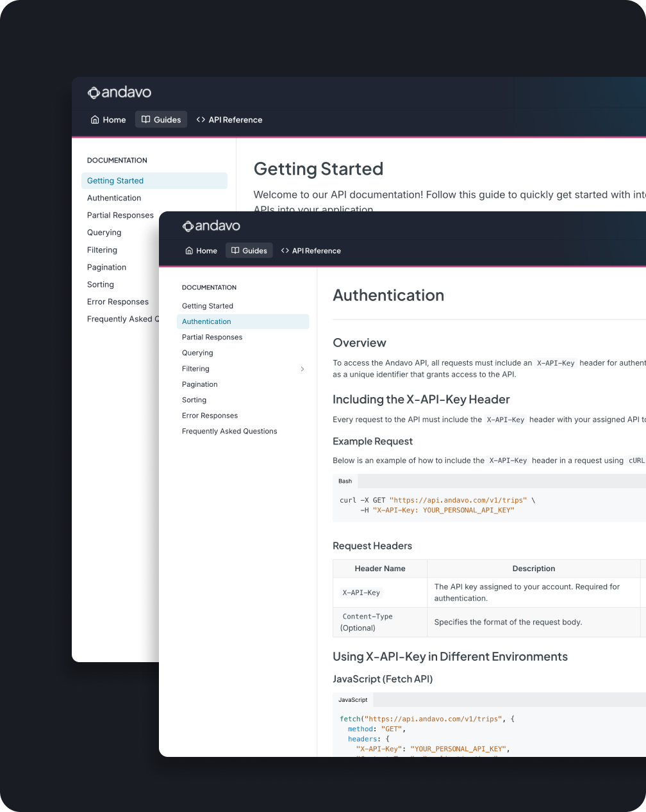Open the Home tab text in the front window
The width and height of the screenshot is (646, 812).
point(206,251)
